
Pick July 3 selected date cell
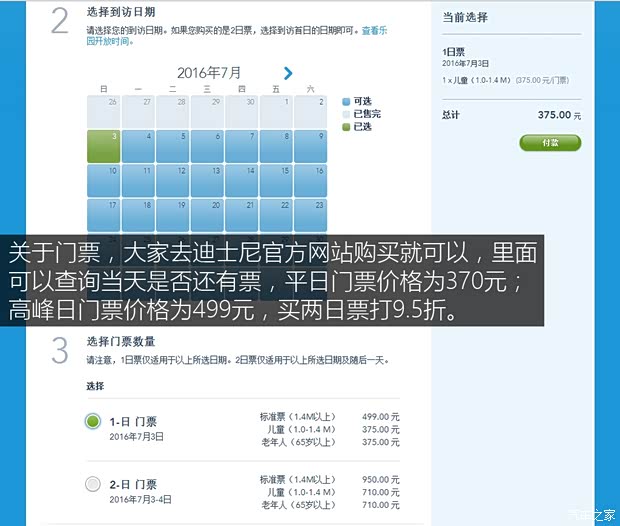(104, 146)
